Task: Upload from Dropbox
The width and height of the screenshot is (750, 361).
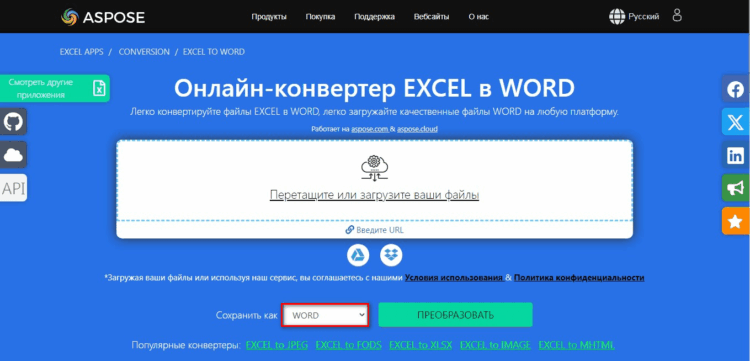Action: pos(391,255)
